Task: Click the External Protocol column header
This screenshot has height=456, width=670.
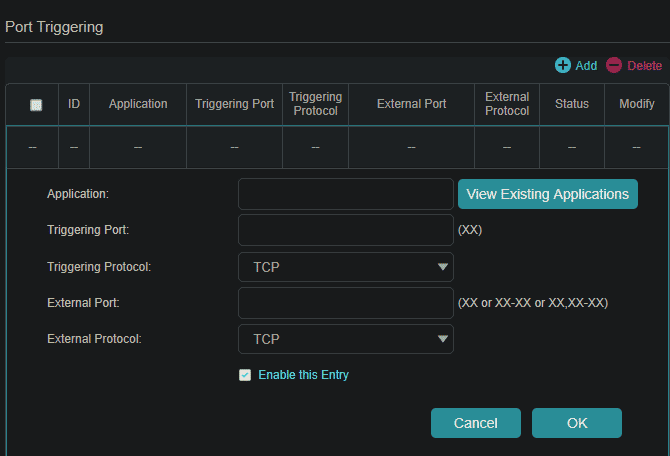Action: [507, 104]
